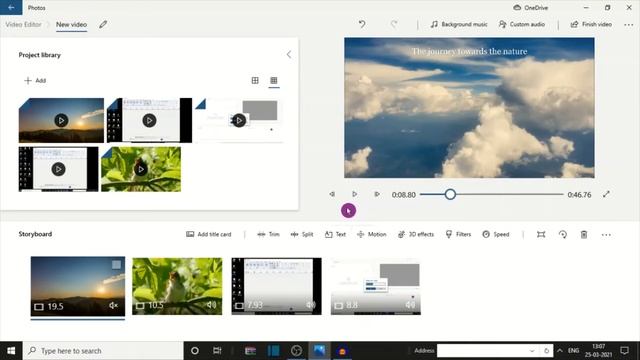Open the top-right See more menu
The height and width of the screenshot is (360, 640).
pos(629,24)
